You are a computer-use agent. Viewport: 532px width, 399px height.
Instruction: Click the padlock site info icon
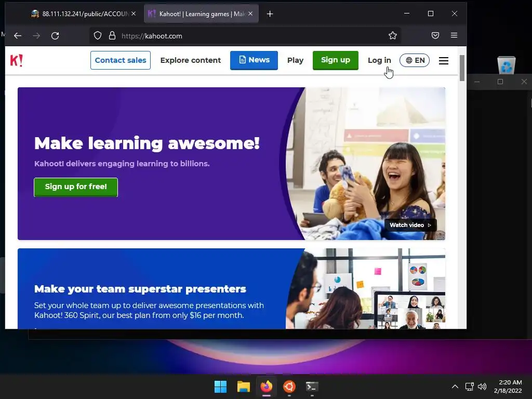(112, 36)
